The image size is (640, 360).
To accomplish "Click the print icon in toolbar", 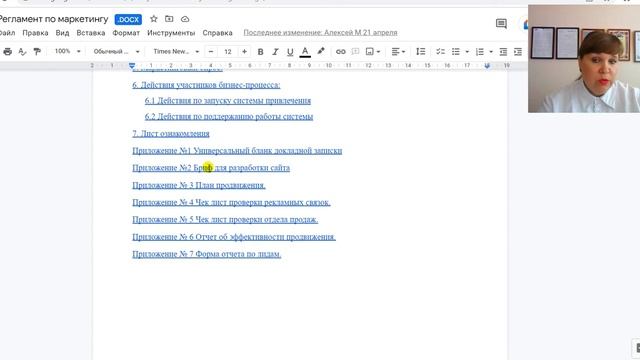I will tap(7, 51).
